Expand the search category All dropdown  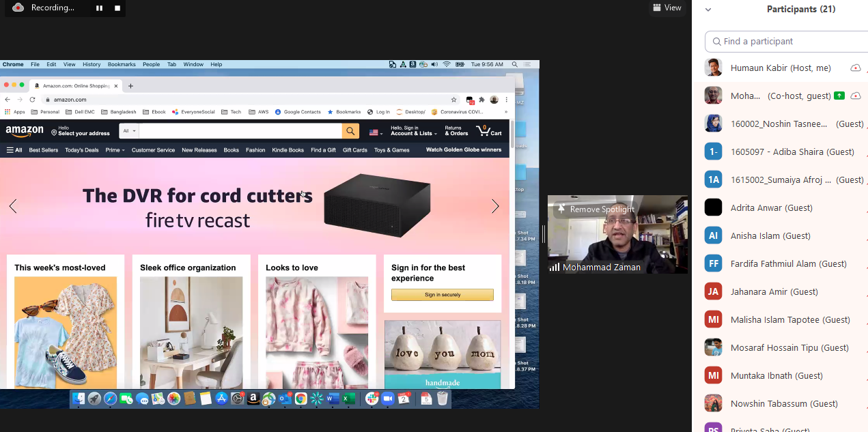point(129,131)
